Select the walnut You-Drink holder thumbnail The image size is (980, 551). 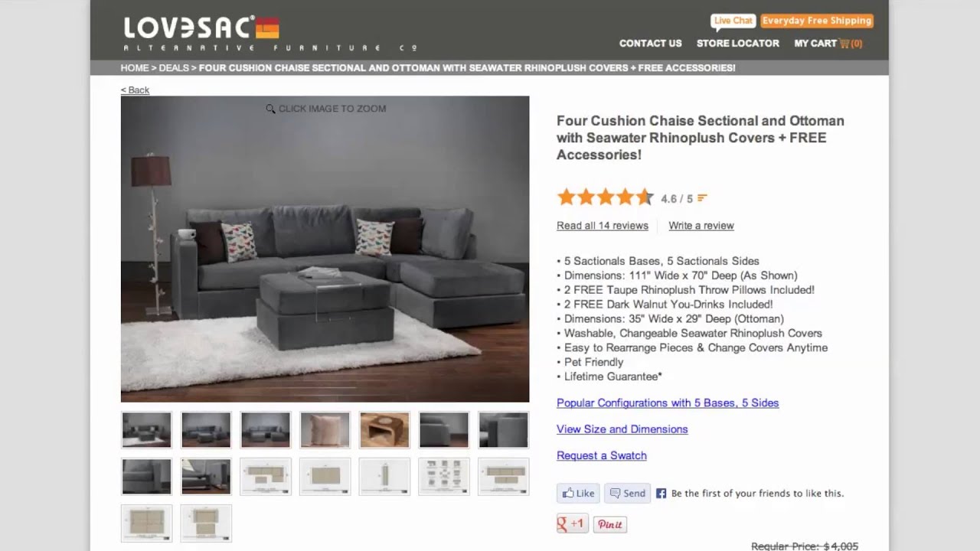[x=384, y=430]
